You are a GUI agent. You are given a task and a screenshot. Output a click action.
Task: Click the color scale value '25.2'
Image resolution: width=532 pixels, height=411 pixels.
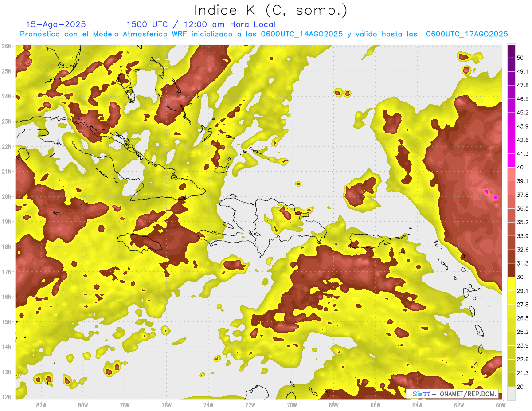click(522, 332)
